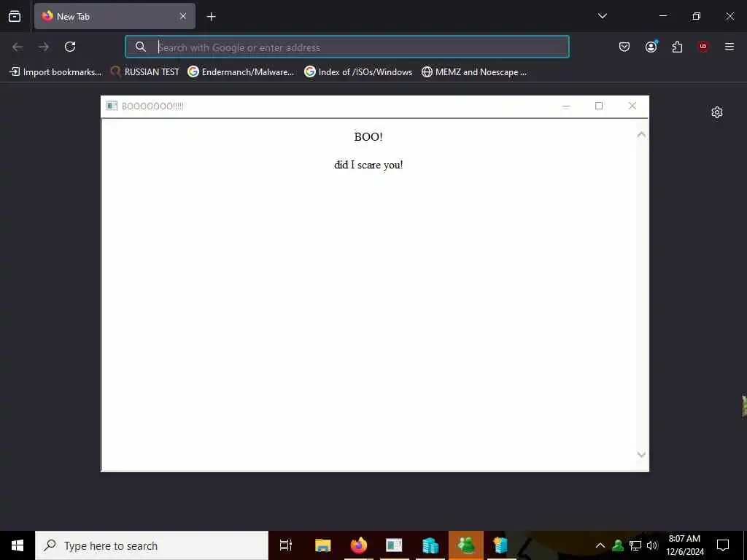This screenshot has width=747, height=560.
Task: Maximize the BOOOOOOO!!!!! popup window
Action: tap(599, 106)
